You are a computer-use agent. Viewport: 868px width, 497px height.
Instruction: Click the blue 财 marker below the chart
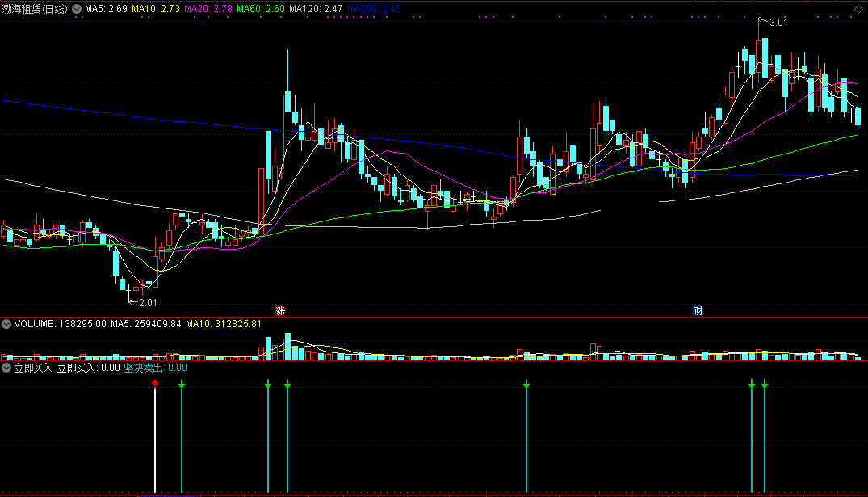pyautogui.click(x=698, y=311)
